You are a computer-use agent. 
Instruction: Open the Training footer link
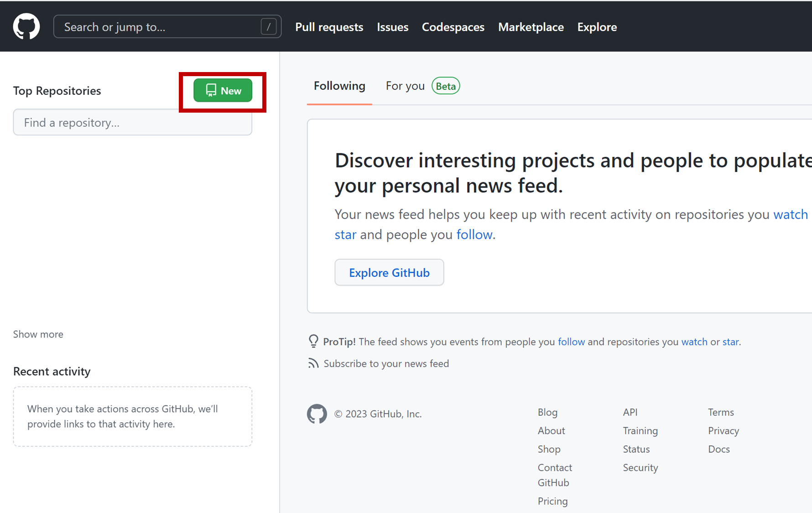pyautogui.click(x=640, y=430)
